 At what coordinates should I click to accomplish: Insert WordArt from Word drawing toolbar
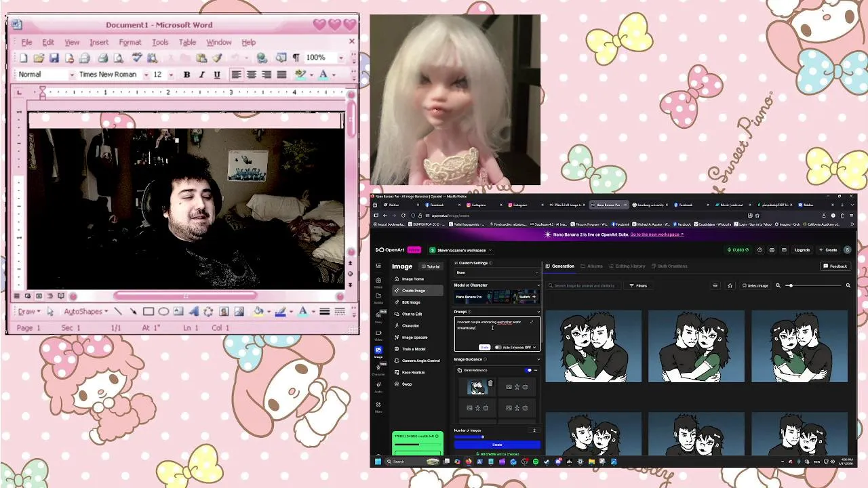194,312
